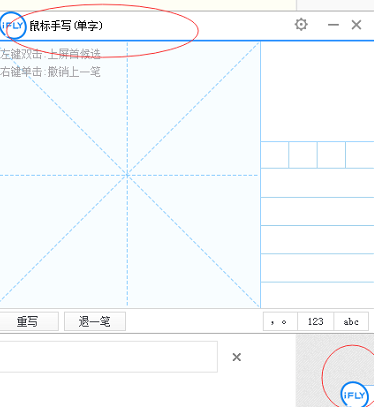Image resolution: width=374 pixels, height=408 pixels.
Task: Select the third candidate character cell
Action: [x=331, y=155]
